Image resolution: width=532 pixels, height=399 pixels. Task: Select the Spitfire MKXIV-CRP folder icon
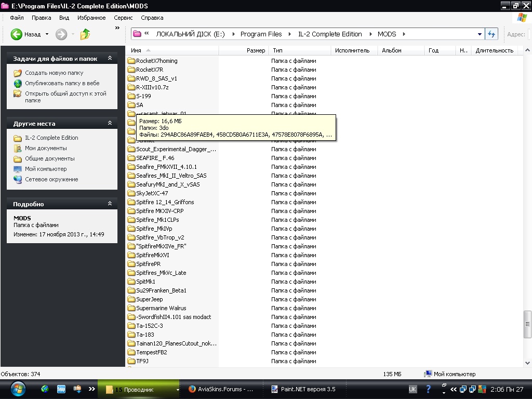(x=131, y=211)
